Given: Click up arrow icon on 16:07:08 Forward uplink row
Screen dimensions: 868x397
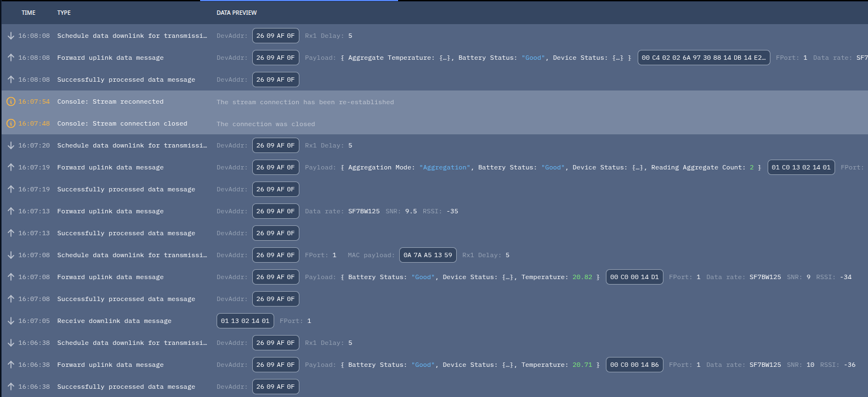Looking at the screenshot, I should pos(10,277).
